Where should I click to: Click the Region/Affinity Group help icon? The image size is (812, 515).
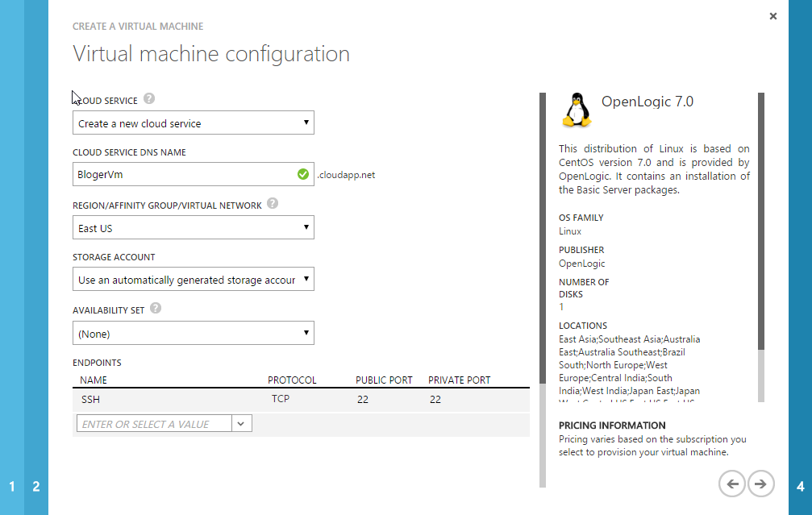point(273,204)
